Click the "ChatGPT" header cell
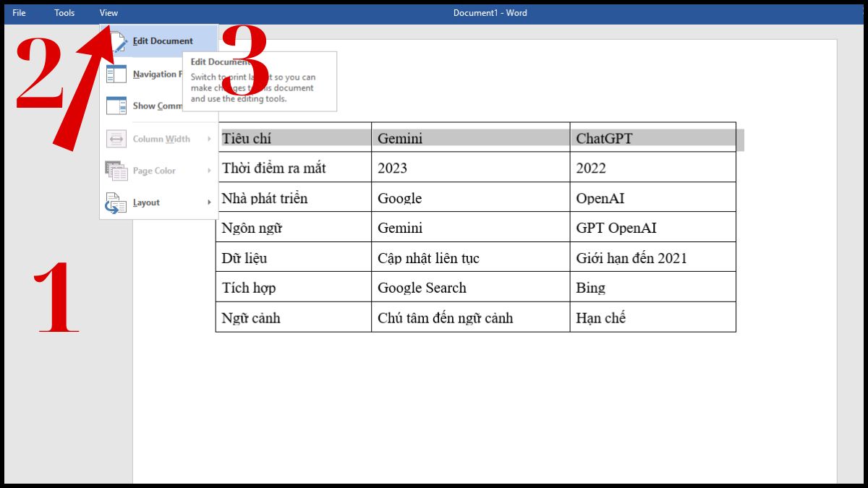This screenshot has width=868, height=488. 653,137
